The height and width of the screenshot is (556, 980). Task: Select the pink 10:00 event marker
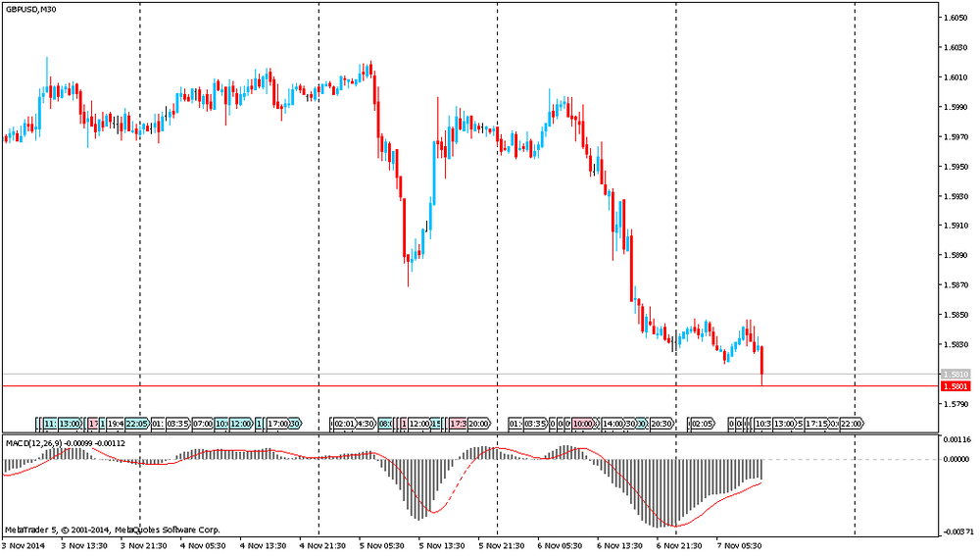click(x=583, y=424)
